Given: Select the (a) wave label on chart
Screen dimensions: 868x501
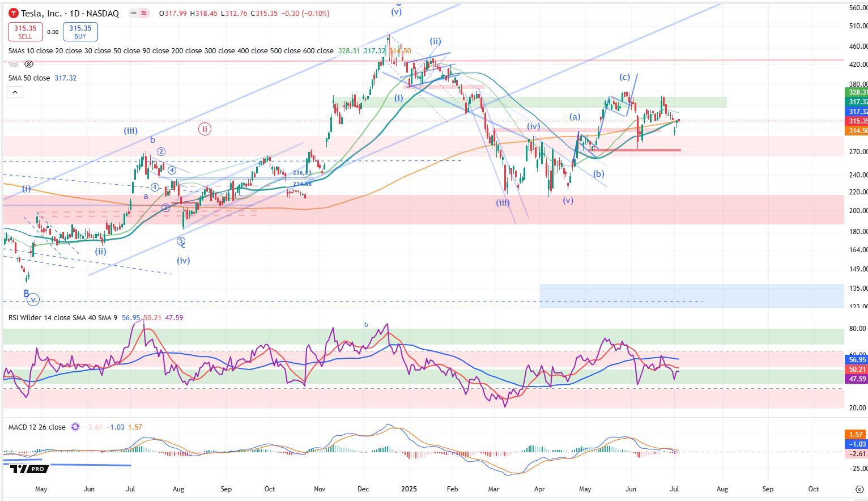Looking at the screenshot, I should [x=575, y=116].
